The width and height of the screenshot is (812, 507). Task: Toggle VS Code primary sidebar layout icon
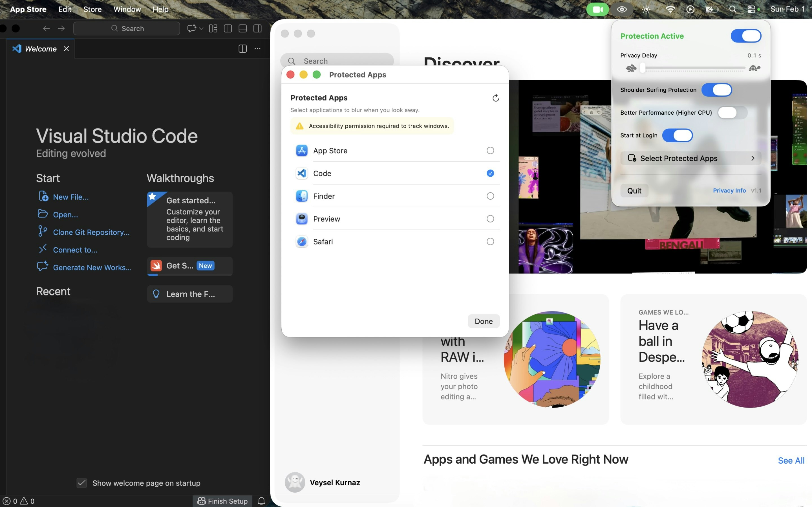pyautogui.click(x=228, y=28)
